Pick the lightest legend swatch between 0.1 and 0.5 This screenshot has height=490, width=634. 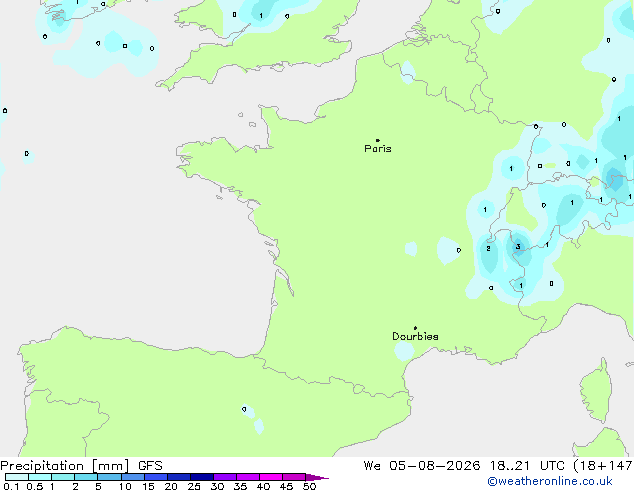(x=17, y=477)
